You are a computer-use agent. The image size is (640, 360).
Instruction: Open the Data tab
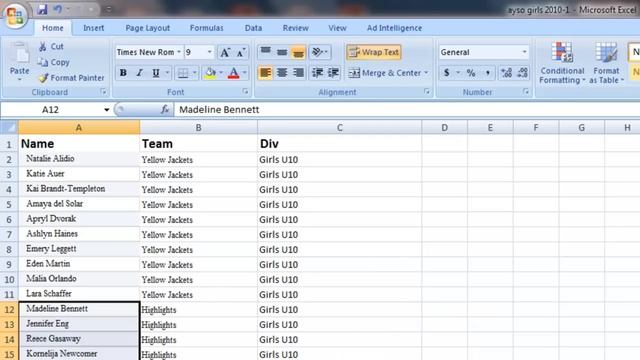253,28
